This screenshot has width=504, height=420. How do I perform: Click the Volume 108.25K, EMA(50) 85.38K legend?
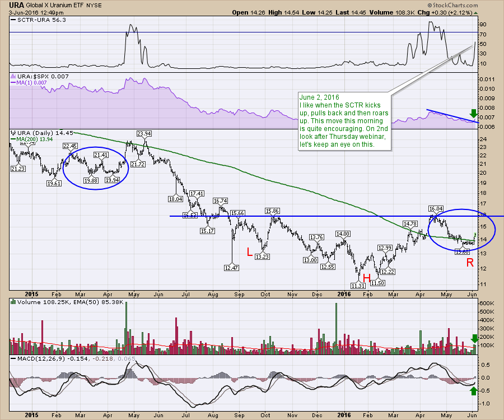71,302
